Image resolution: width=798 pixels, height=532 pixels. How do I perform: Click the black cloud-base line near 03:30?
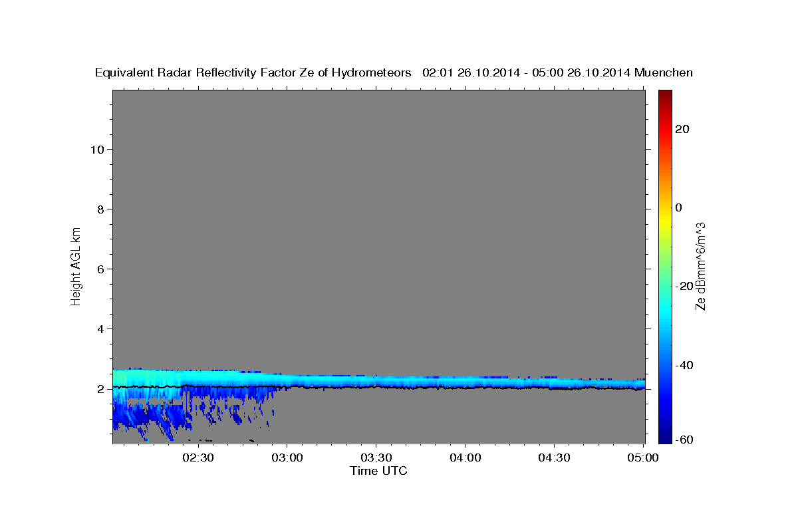[x=376, y=387]
